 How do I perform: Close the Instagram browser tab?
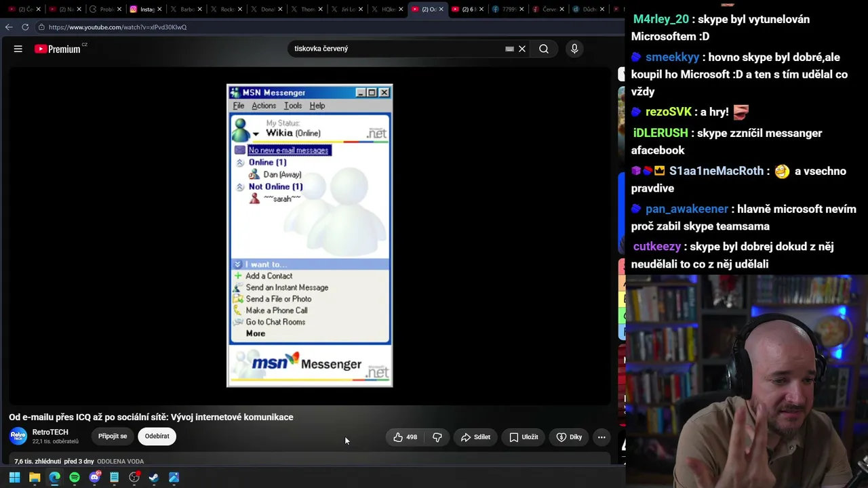[x=159, y=9]
